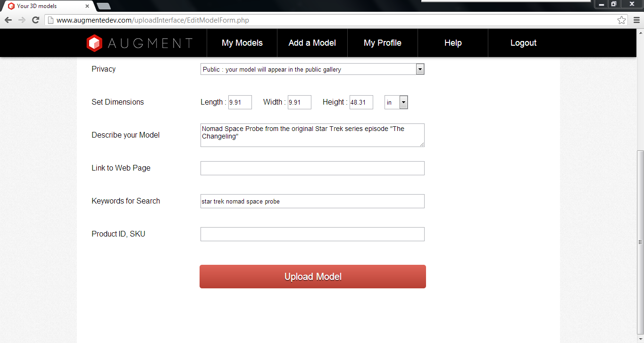
Task: Click Logout in the navigation bar
Action: tap(523, 42)
